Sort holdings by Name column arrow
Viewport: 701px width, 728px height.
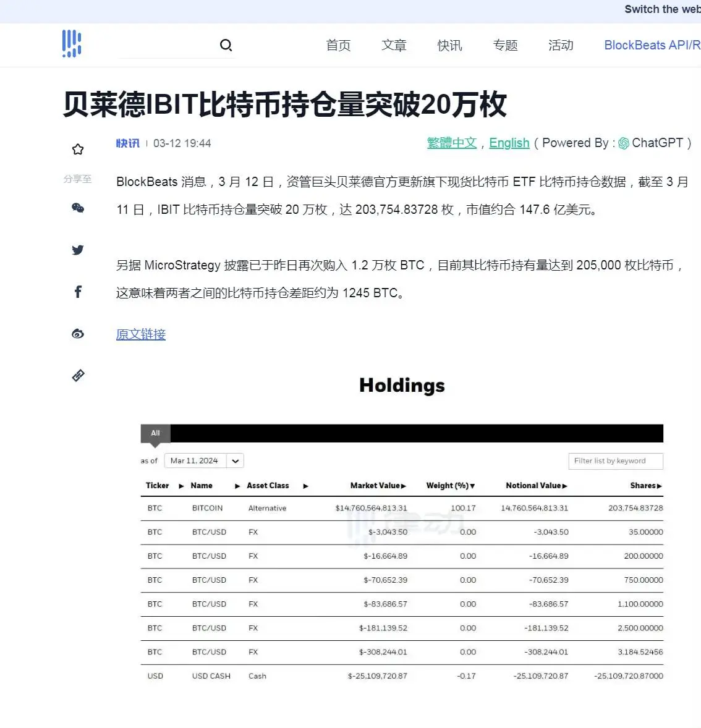[x=237, y=486]
